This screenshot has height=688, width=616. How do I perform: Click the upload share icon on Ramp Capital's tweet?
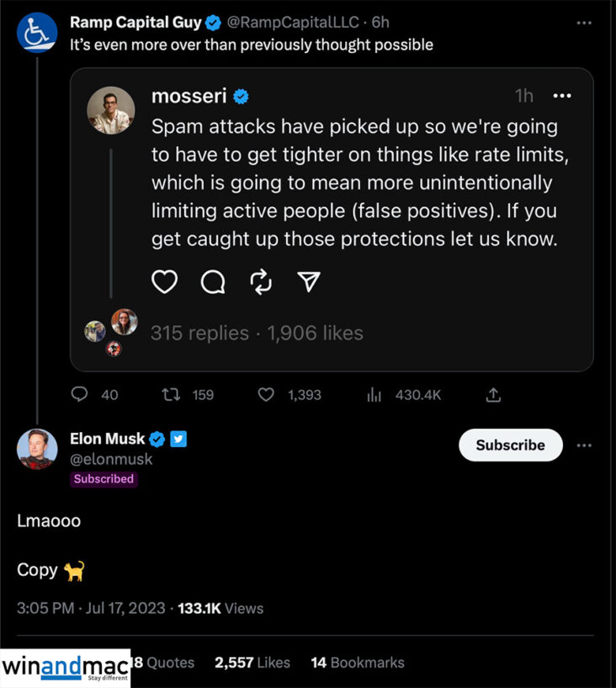[x=494, y=394]
